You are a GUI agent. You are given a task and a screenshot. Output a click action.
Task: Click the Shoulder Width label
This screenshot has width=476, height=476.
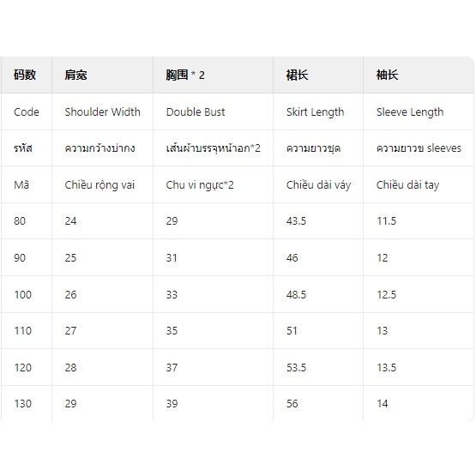[x=103, y=111]
